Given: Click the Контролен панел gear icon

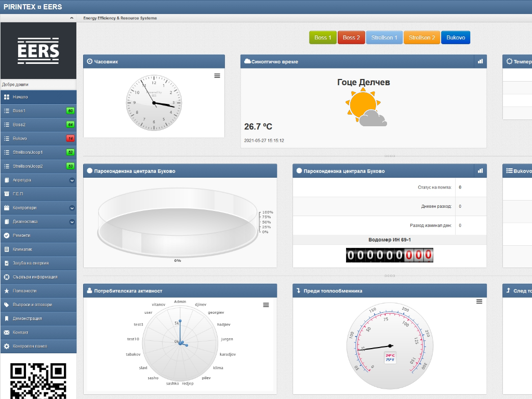Looking at the screenshot, I should coord(6,346).
